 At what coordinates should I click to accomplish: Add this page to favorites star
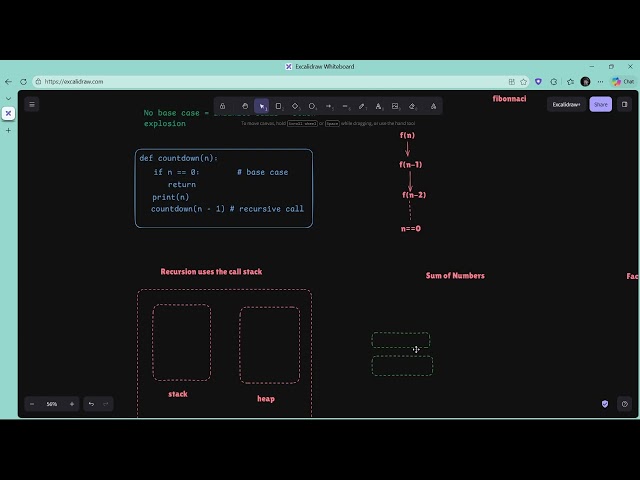523,82
